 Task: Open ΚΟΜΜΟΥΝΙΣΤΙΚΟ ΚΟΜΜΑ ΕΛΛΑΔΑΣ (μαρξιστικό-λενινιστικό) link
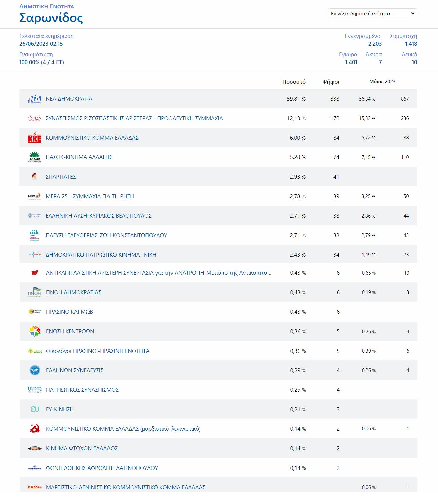click(123, 429)
